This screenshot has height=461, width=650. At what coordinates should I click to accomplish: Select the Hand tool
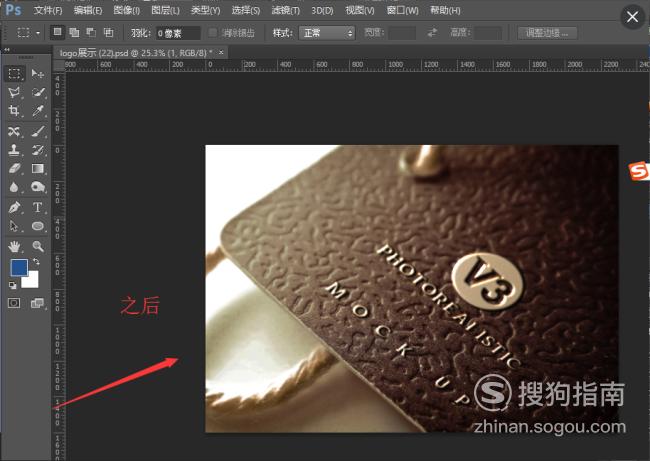pyautogui.click(x=14, y=246)
